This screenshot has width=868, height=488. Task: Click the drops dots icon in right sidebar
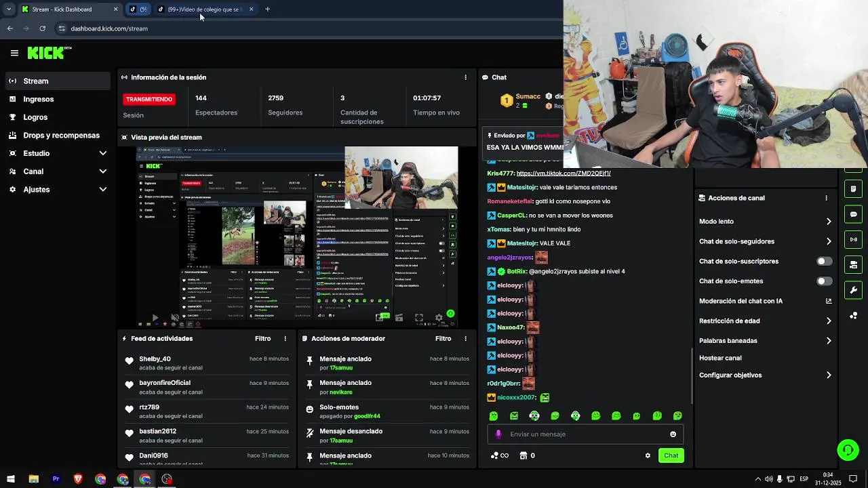[853, 315]
